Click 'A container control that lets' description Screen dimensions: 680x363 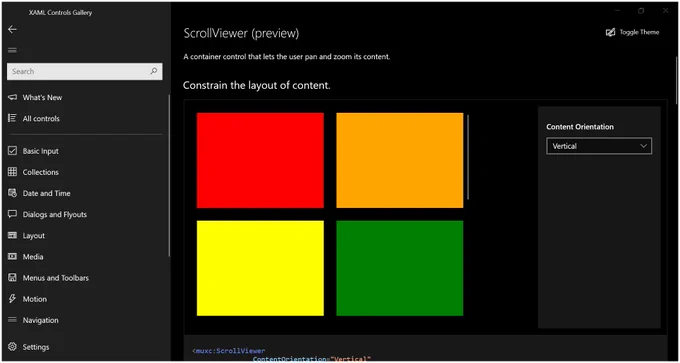click(x=287, y=57)
